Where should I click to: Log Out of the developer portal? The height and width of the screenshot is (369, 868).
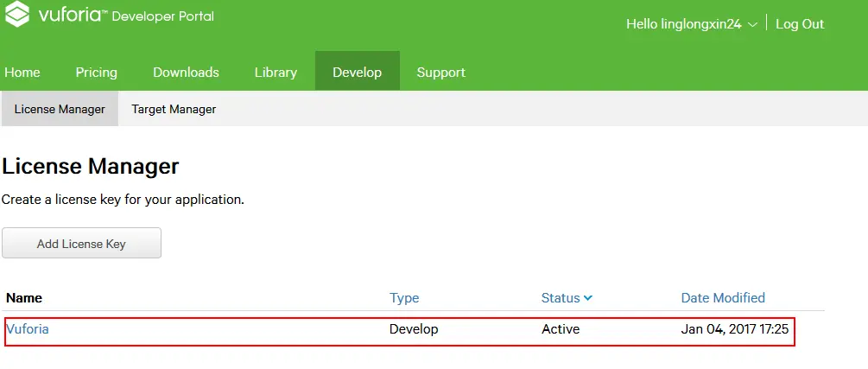[x=800, y=24]
